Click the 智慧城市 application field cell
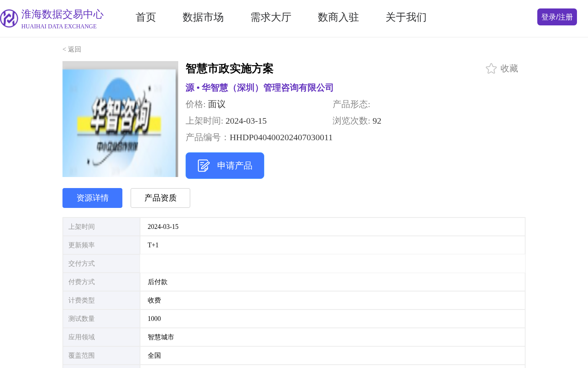Screen dimensions: 588x368 [x=332, y=337]
